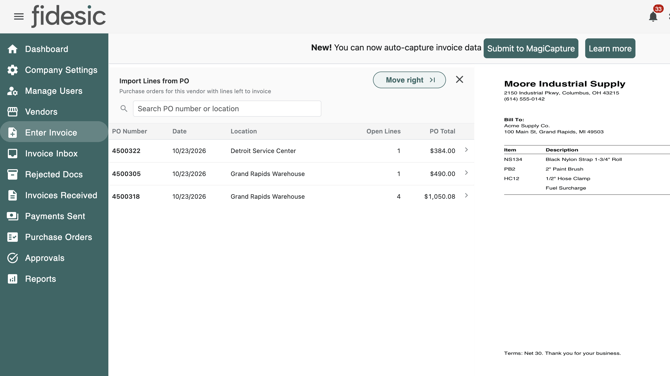This screenshot has height=376, width=670.
Task: Click the Manage Users people icon
Action: pyautogui.click(x=12, y=91)
